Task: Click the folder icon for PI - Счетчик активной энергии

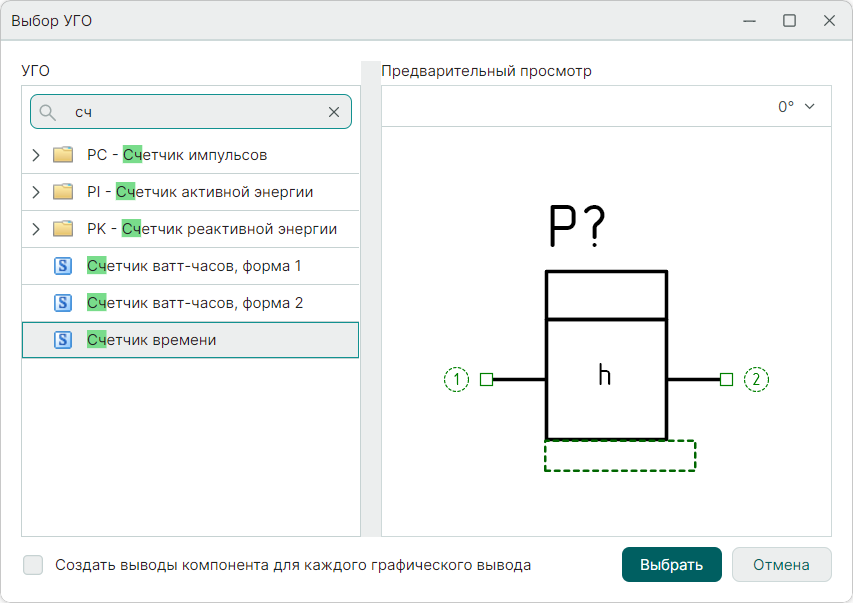Action: click(63, 192)
